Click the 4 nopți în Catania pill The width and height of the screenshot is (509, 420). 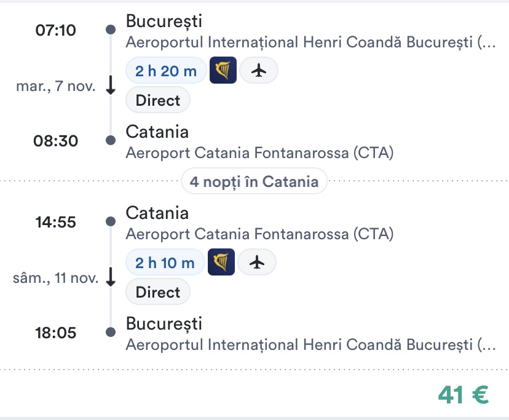254,181
